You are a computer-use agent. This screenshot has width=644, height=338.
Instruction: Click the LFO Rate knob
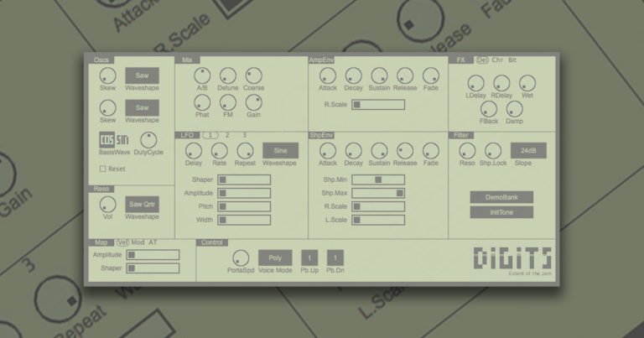(220, 151)
